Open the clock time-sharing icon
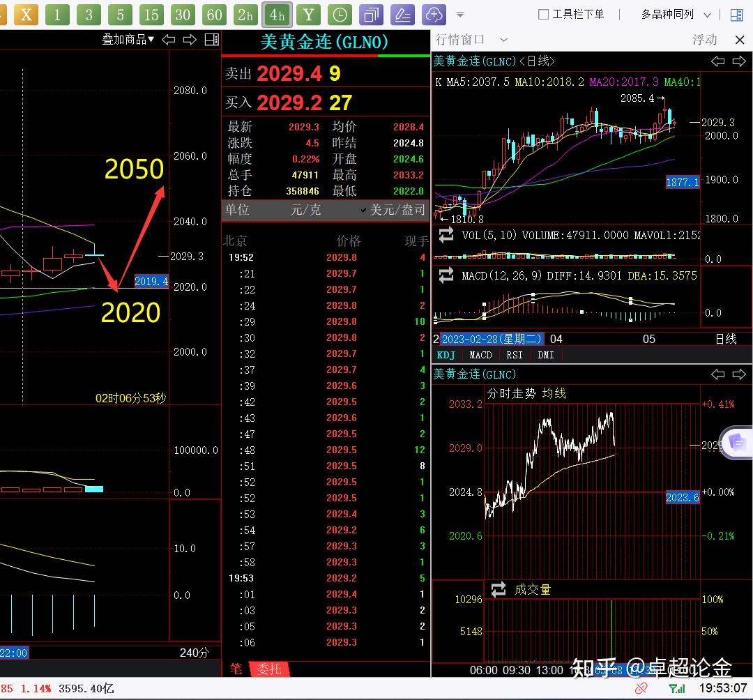This screenshot has height=700, width=753. 340,15
